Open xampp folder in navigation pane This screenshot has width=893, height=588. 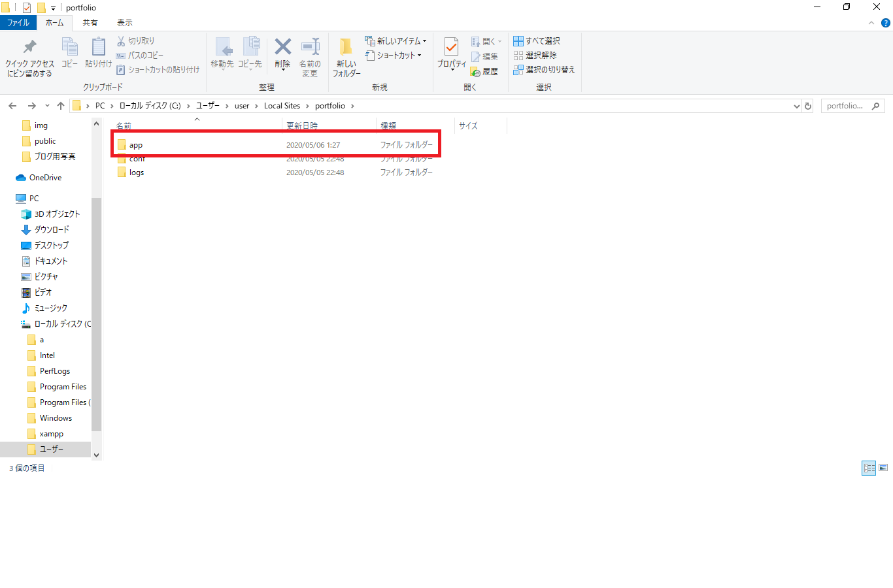click(x=52, y=434)
